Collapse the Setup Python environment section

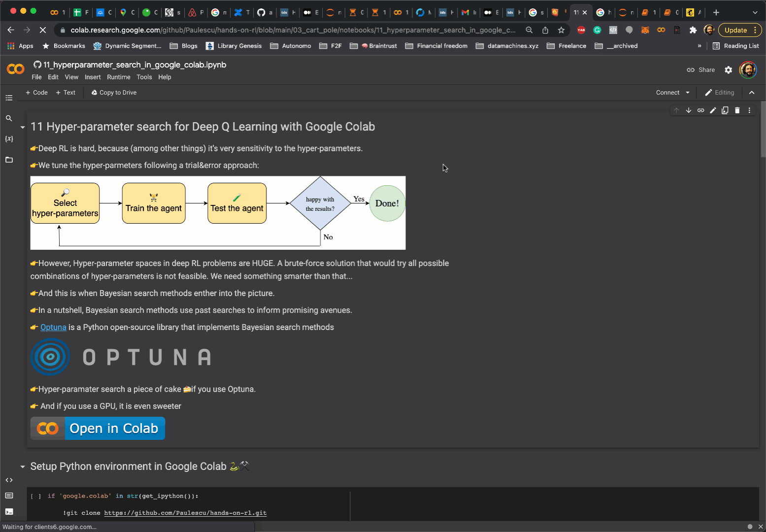click(x=23, y=466)
